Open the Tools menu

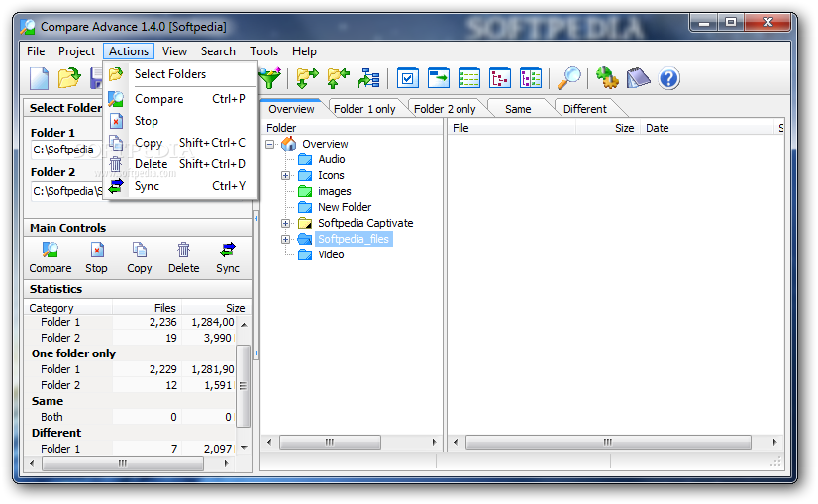click(x=263, y=51)
